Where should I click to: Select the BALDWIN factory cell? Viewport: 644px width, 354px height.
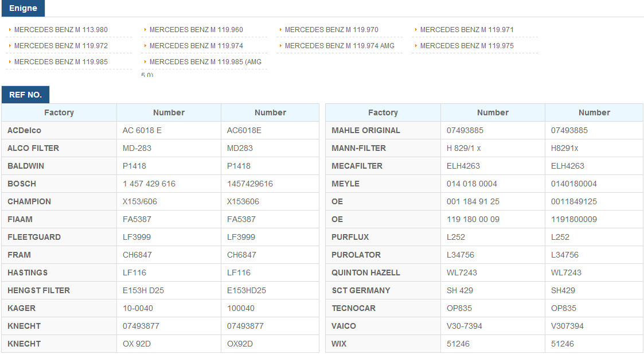(59, 166)
